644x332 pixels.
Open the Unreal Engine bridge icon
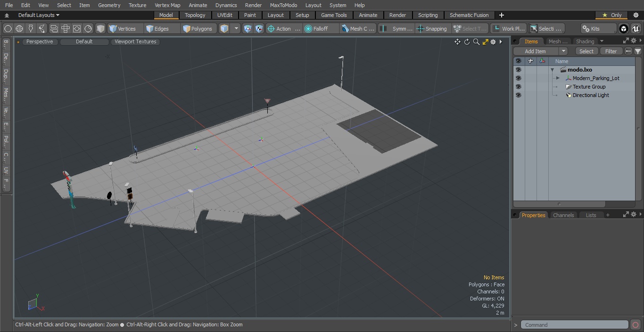point(636,29)
